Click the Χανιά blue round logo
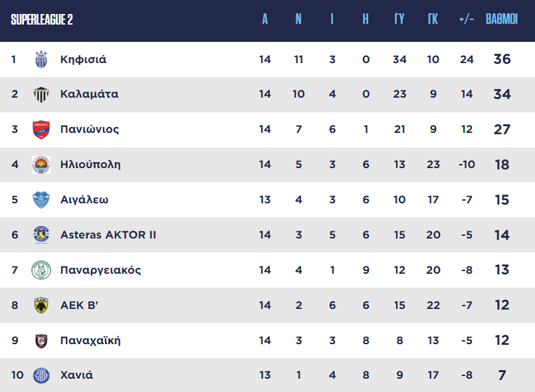 point(41,375)
